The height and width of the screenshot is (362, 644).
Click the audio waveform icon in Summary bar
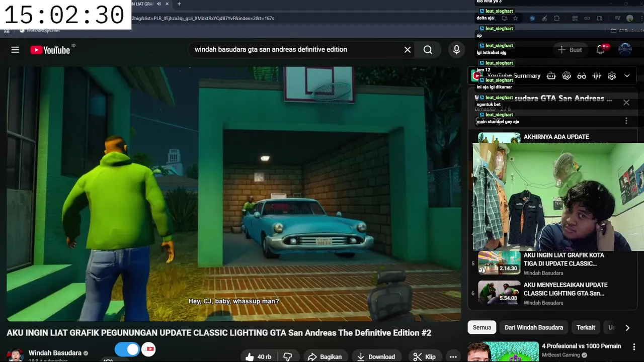coord(597,76)
